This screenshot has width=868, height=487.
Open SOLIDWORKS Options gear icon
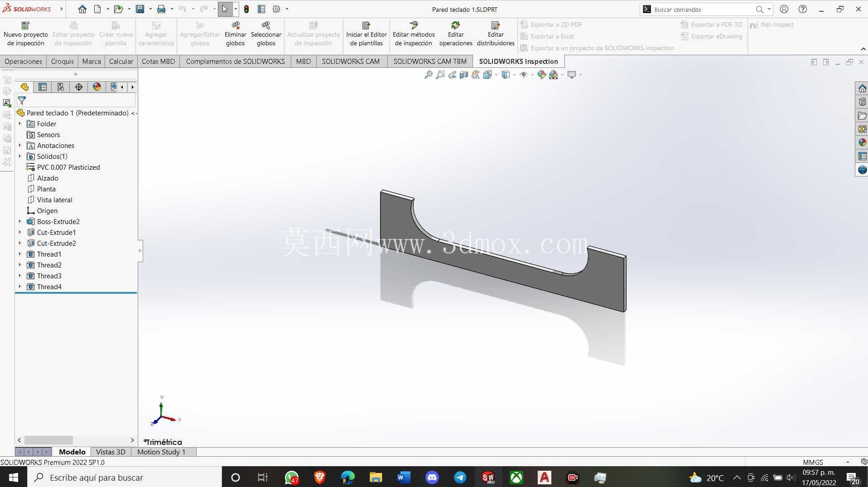tap(276, 9)
